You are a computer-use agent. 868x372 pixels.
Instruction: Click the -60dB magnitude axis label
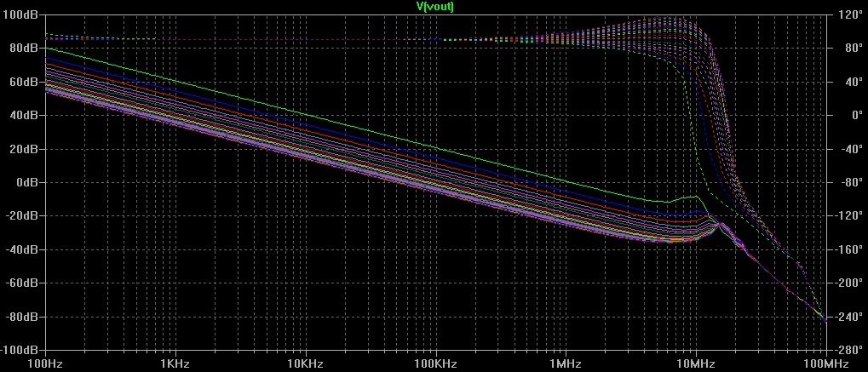(x=21, y=283)
